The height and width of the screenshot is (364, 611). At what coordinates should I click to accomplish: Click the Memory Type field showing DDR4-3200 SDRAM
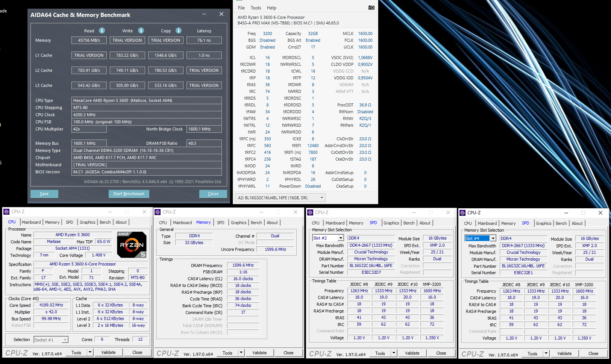pyautogui.click(x=147, y=150)
